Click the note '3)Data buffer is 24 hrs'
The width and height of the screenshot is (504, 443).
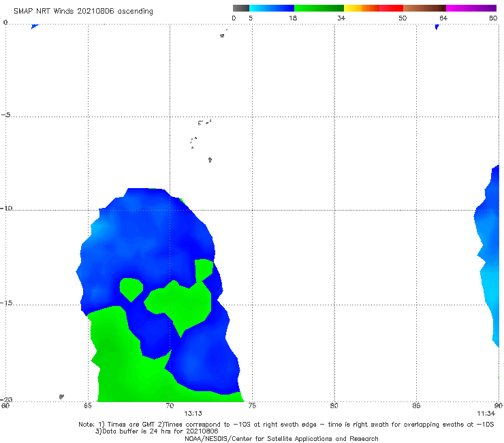[157, 431]
